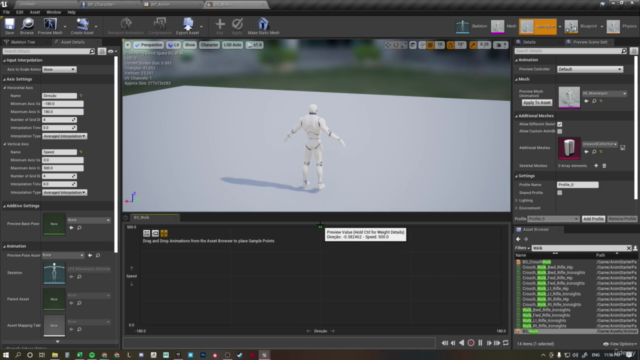Click viewport camera speed icon
Viewport: 640px width, 360px height.
501,45
